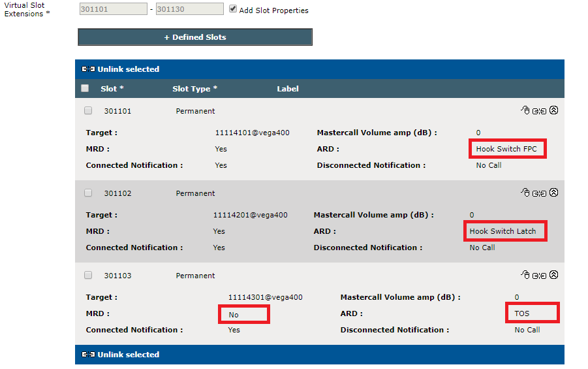Collapse slot 301102 with the double-chevron icon
588x369 pixels.
(x=554, y=193)
